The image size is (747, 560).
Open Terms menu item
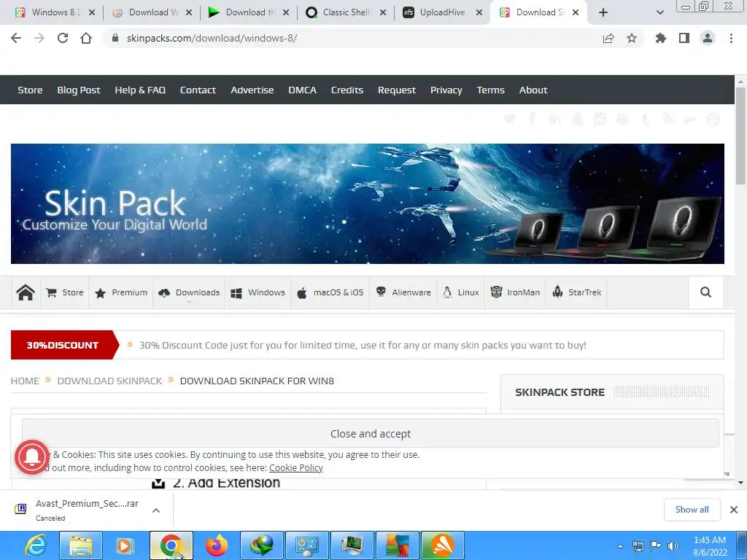(490, 90)
